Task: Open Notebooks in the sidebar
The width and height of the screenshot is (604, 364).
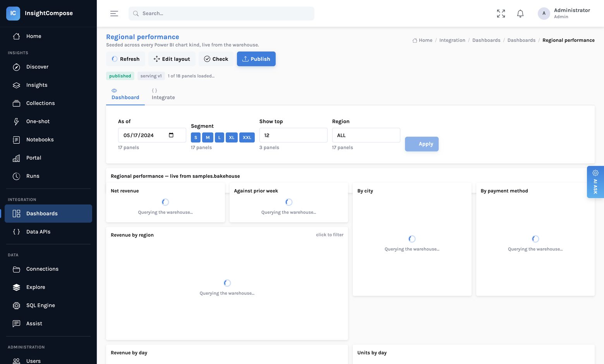Action: (48, 140)
